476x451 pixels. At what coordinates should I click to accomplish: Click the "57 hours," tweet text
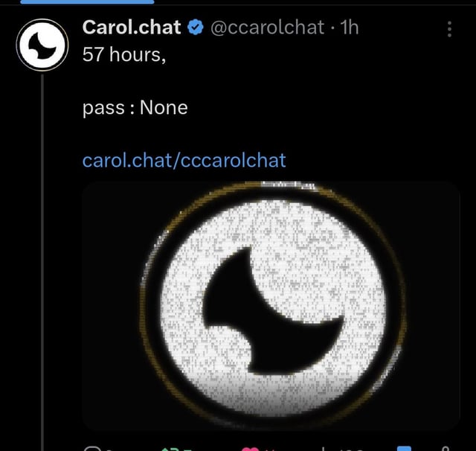coord(124,54)
